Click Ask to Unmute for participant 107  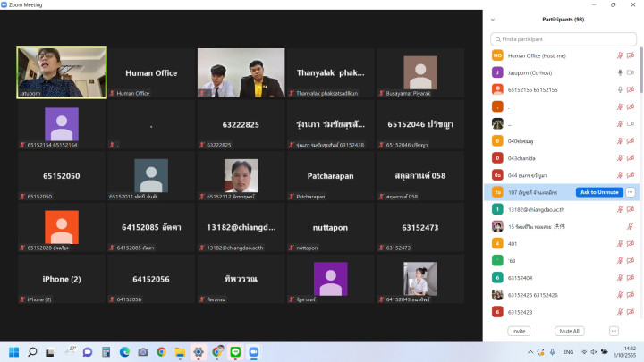click(599, 192)
